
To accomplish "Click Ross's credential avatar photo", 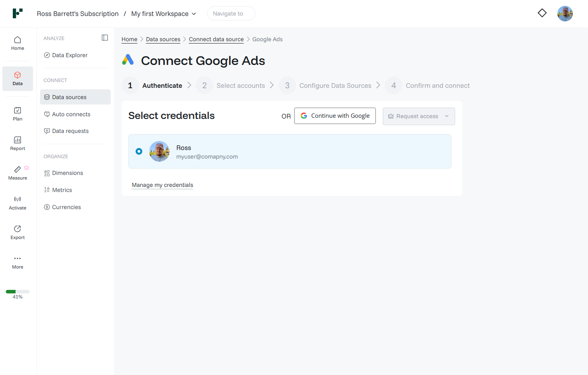I will click(x=159, y=151).
